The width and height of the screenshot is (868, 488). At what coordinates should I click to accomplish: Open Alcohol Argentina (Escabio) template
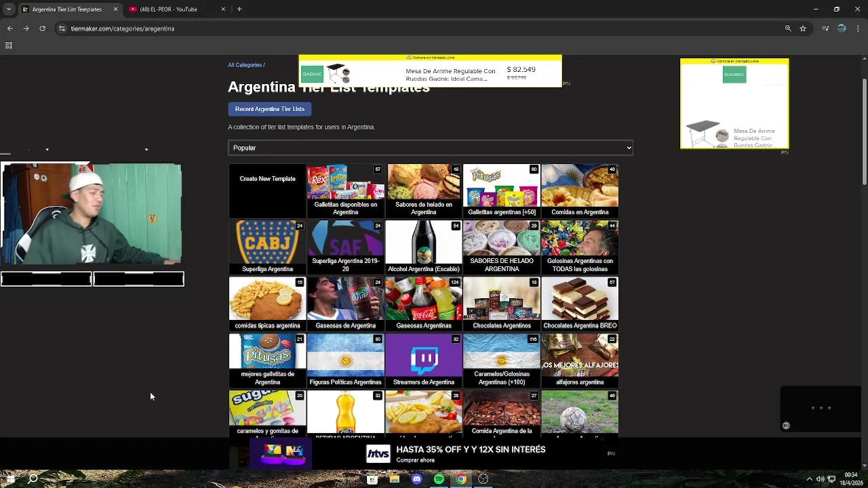click(x=424, y=247)
